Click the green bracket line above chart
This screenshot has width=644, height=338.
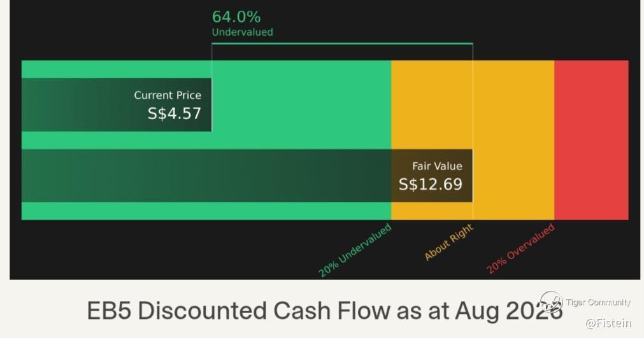[x=342, y=43]
